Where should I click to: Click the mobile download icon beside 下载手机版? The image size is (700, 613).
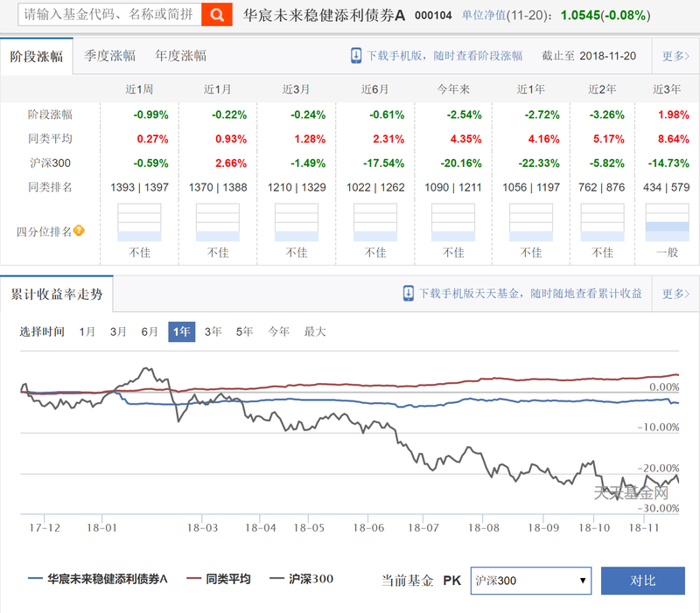[356, 56]
